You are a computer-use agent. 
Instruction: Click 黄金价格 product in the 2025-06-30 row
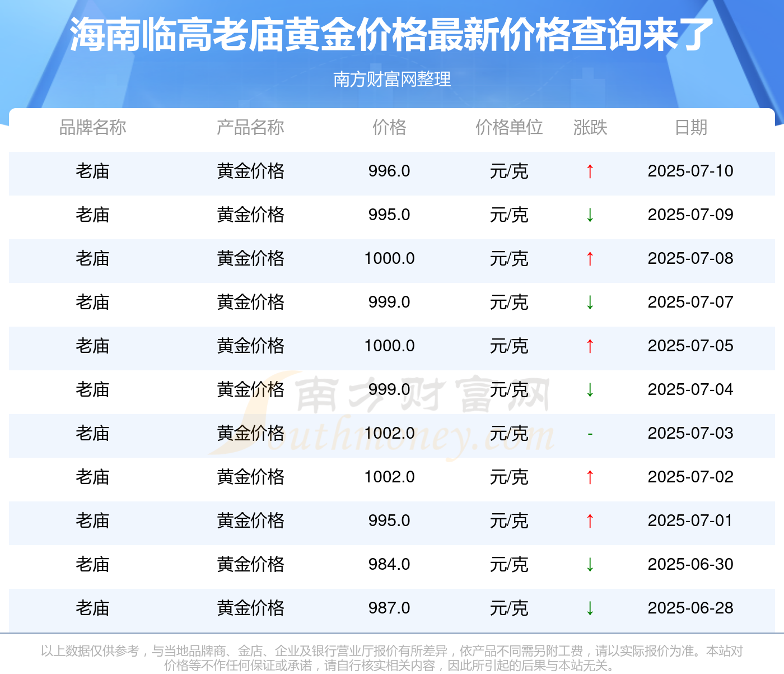pyautogui.click(x=250, y=564)
